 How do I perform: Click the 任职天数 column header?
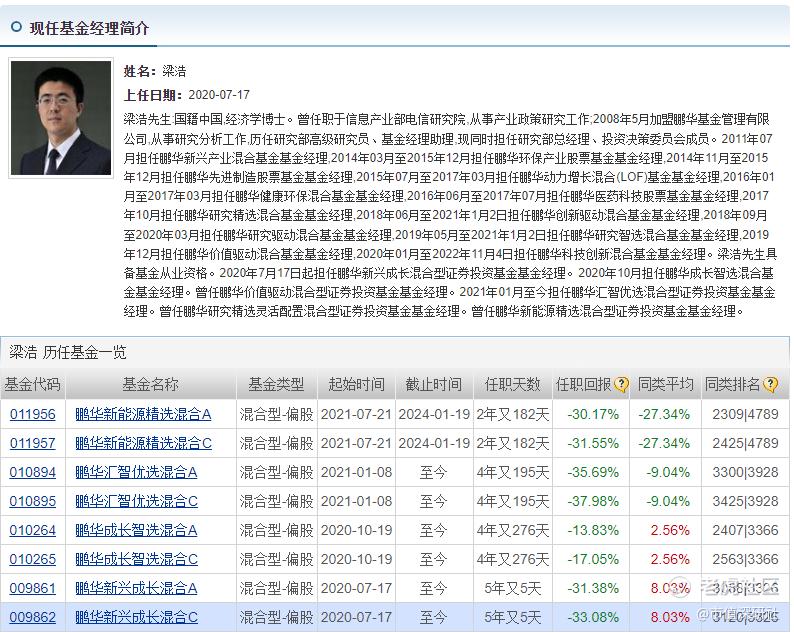512,384
